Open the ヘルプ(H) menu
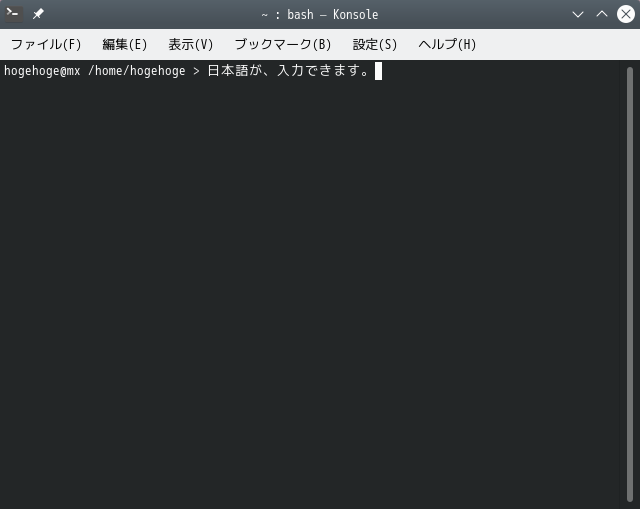 (x=447, y=44)
